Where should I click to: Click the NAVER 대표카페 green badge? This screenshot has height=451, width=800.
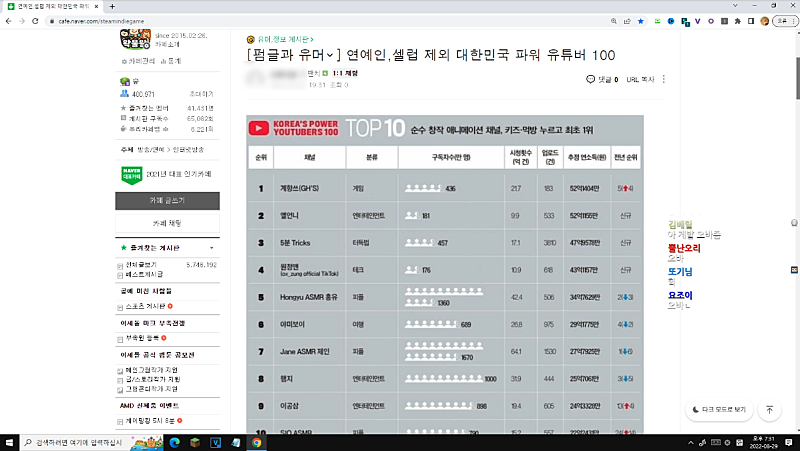[x=132, y=175]
